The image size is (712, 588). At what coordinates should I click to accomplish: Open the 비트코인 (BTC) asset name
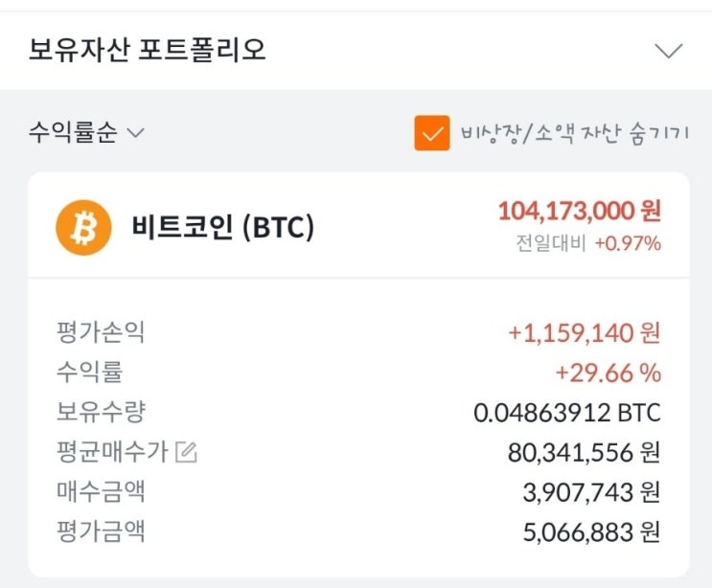click(222, 228)
